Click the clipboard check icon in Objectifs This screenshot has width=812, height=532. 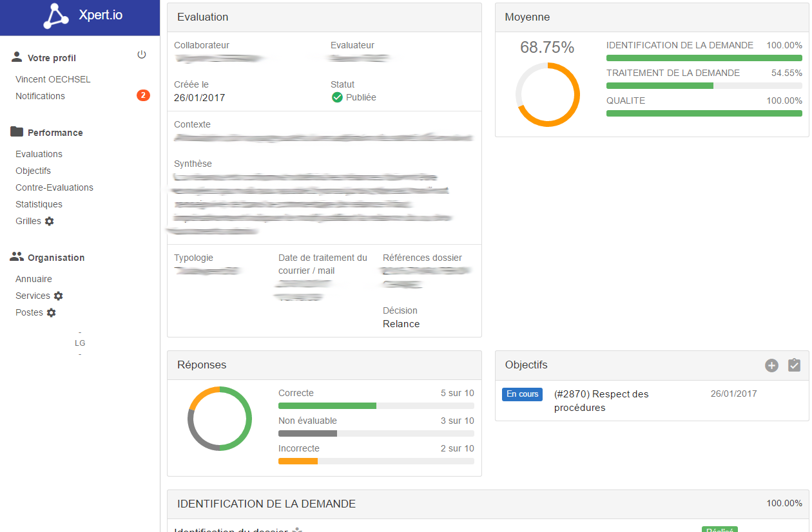click(x=794, y=365)
